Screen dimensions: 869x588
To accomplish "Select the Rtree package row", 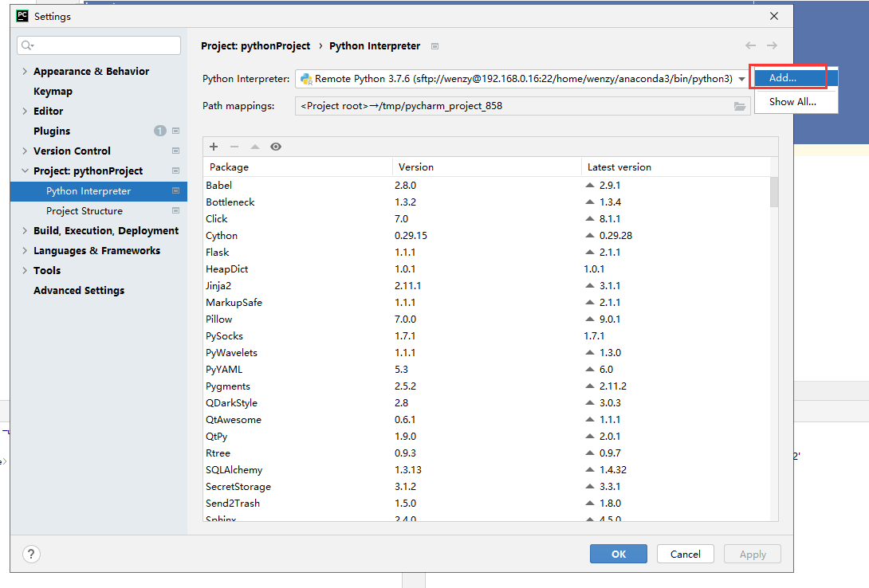I will 486,453.
